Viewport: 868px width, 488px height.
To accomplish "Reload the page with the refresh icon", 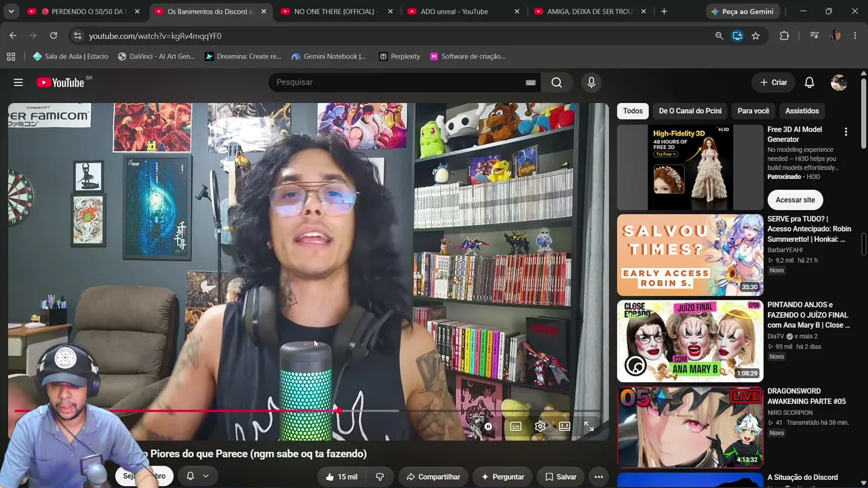I will click(x=54, y=35).
